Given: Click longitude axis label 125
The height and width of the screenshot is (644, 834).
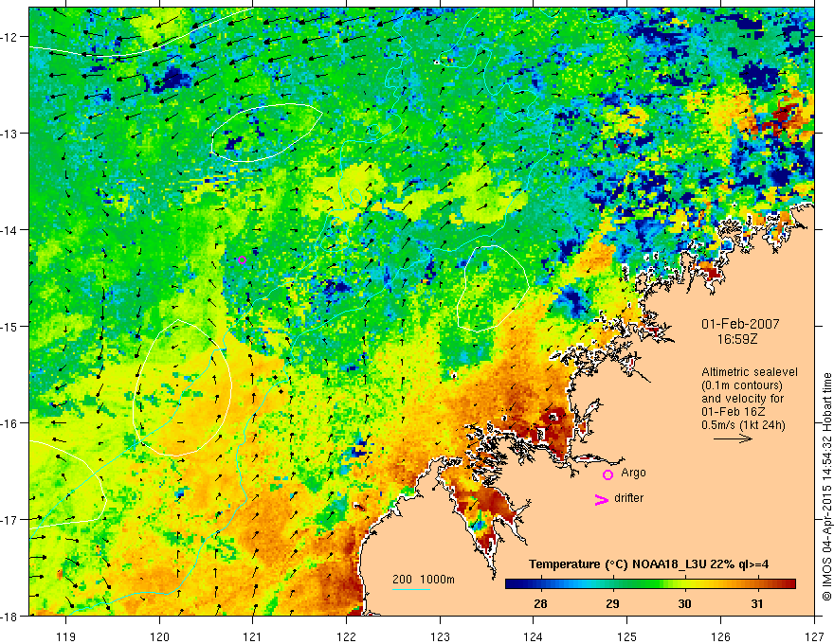Looking at the screenshot, I should (x=627, y=636).
